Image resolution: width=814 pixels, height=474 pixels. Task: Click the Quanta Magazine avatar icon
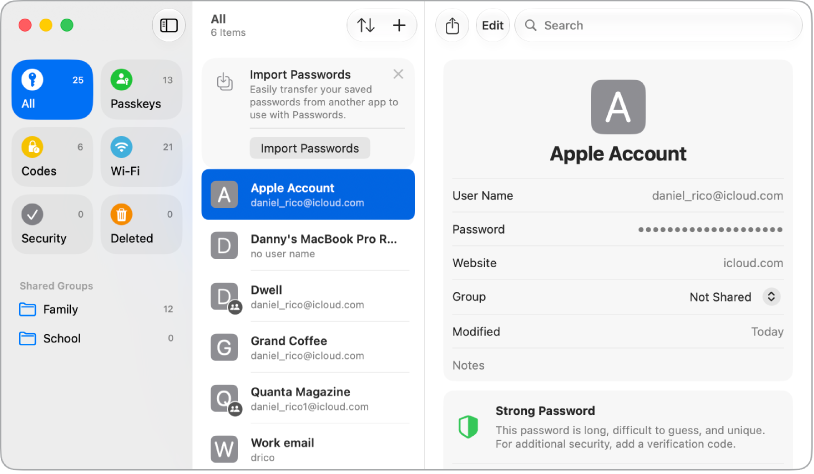click(x=224, y=399)
